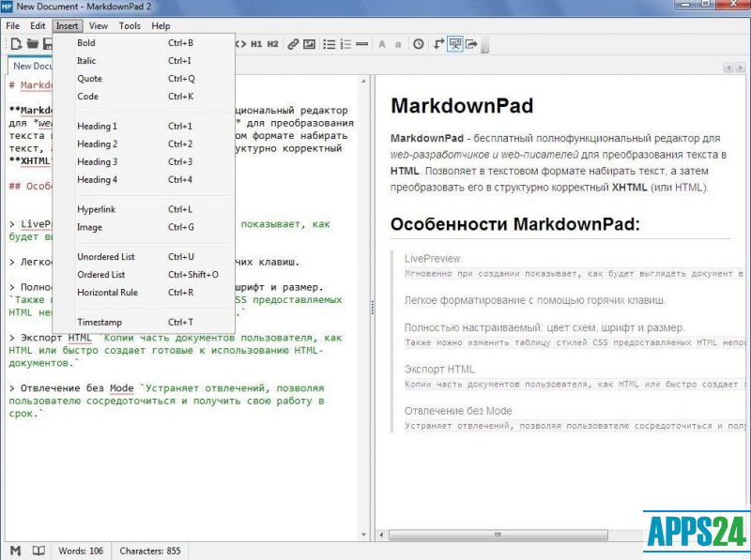
Task: Pick Horizontal Rule in the Insert menu
Action: coord(144,293)
